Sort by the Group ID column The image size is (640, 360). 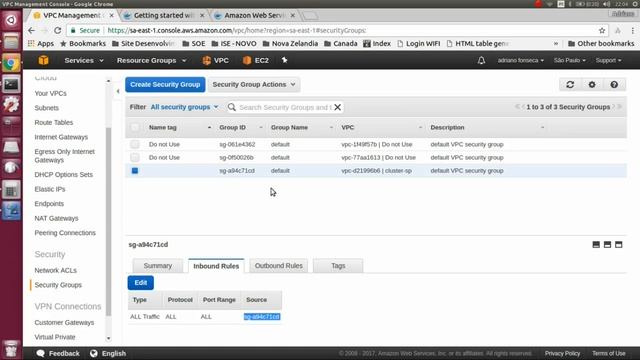point(241,127)
